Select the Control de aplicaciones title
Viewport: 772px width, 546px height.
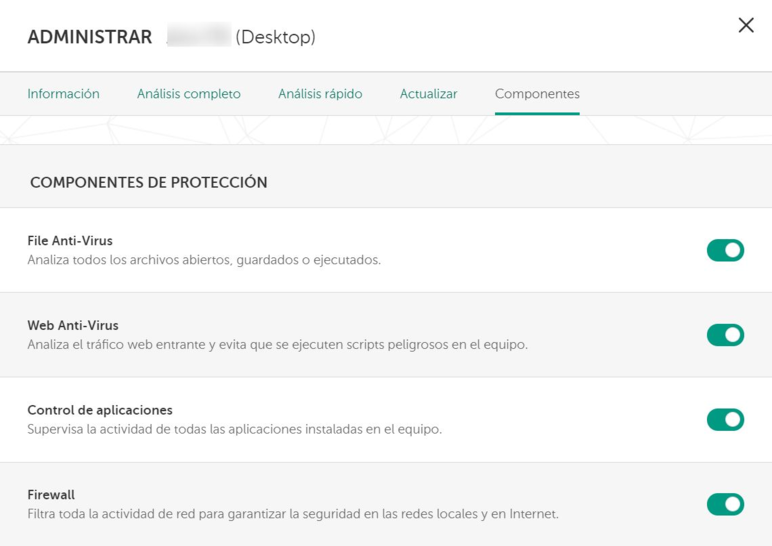pyautogui.click(x=100, y=410)
